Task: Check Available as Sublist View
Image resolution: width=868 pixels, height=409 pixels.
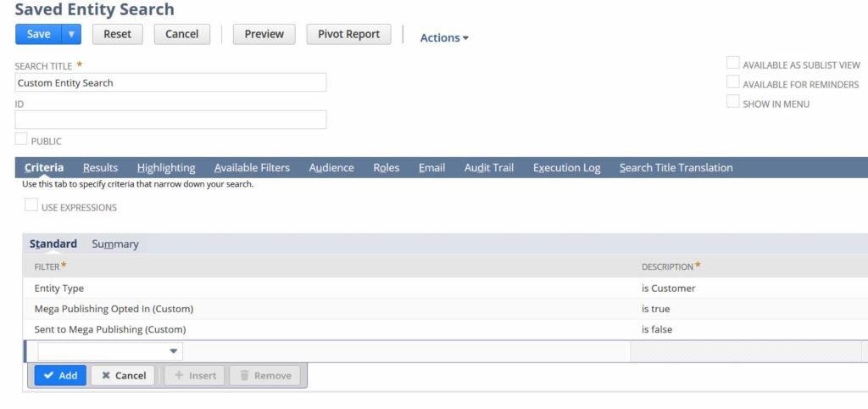Action: 733,64
